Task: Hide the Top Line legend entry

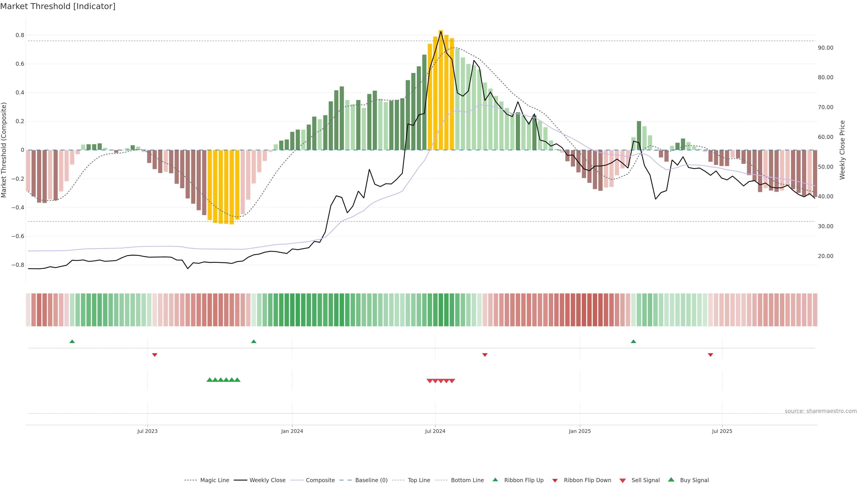Action: coord(419,480)
